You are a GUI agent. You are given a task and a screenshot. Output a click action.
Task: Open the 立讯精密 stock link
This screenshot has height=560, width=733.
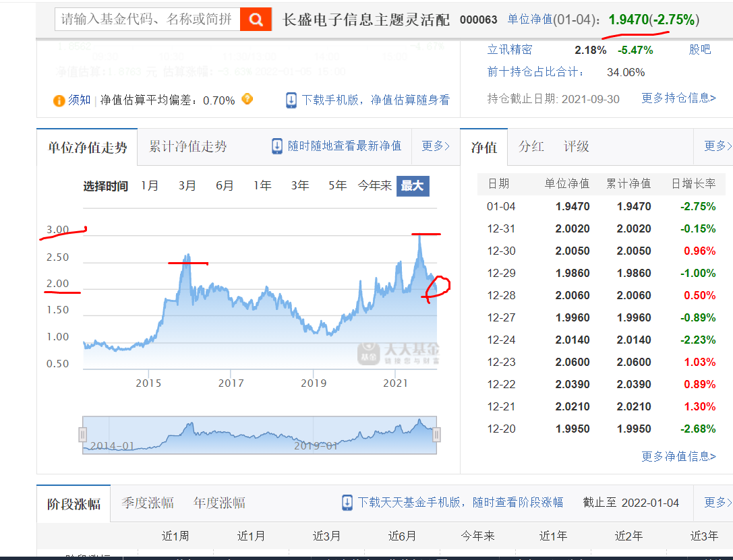pos(510,50)
